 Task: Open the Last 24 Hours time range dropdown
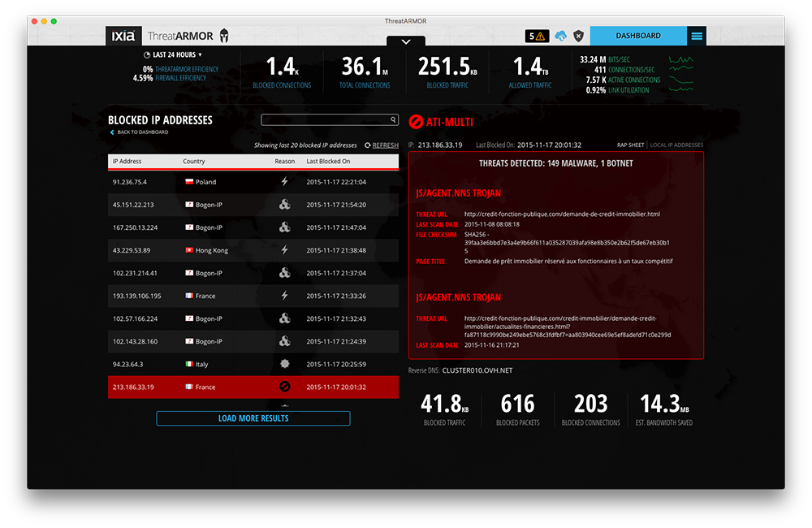coord(173,55)
